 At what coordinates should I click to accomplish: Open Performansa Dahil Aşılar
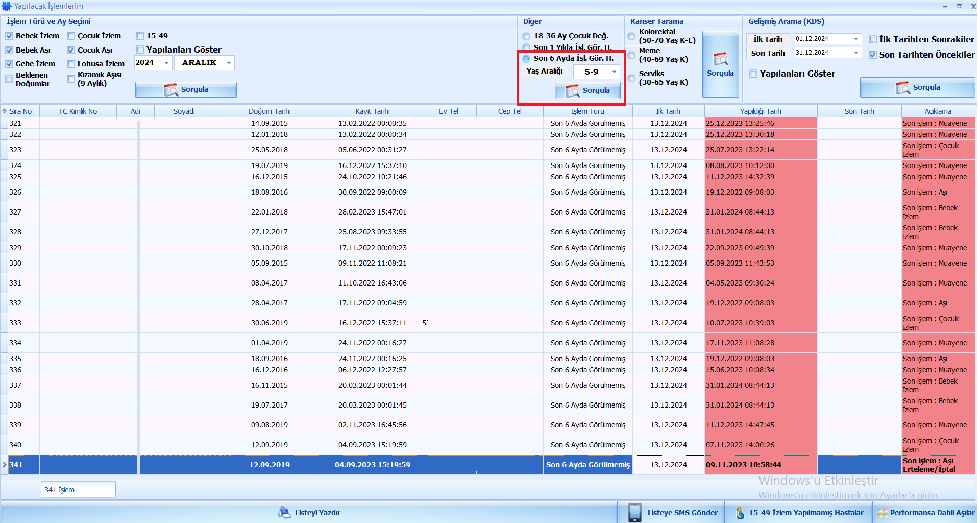pos(925,512)
